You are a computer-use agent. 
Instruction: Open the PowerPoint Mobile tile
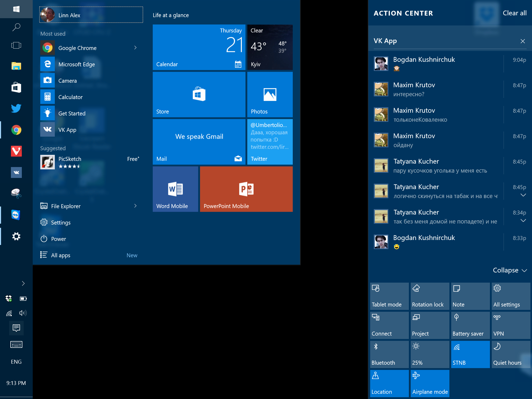point(246,189)
